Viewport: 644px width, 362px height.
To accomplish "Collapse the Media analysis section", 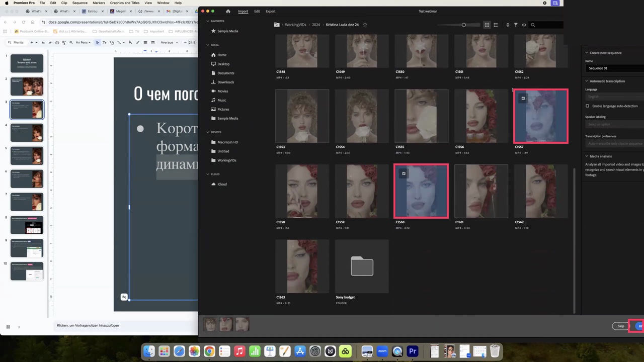I will (x=587, y=156).
